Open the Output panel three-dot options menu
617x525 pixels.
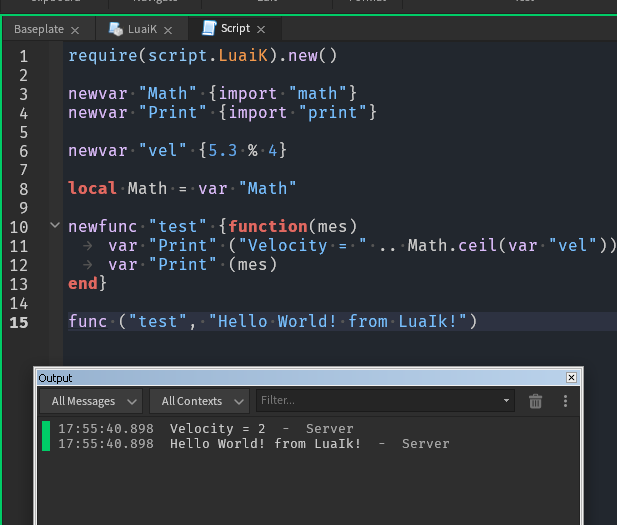tap(565, 401)
